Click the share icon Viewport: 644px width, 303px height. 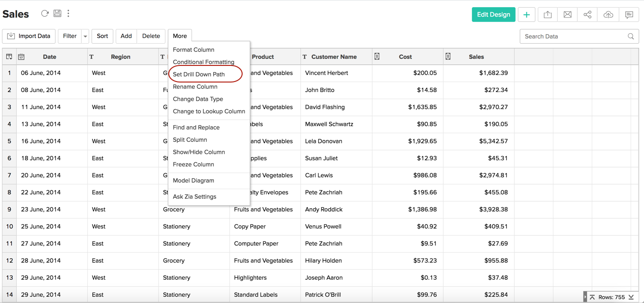(588, 15)
